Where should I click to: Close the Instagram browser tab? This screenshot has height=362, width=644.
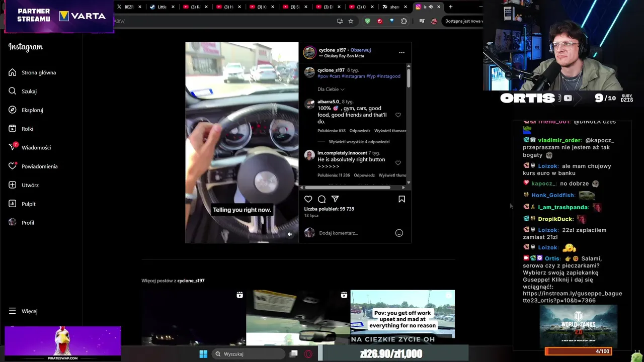coord(439,7)
